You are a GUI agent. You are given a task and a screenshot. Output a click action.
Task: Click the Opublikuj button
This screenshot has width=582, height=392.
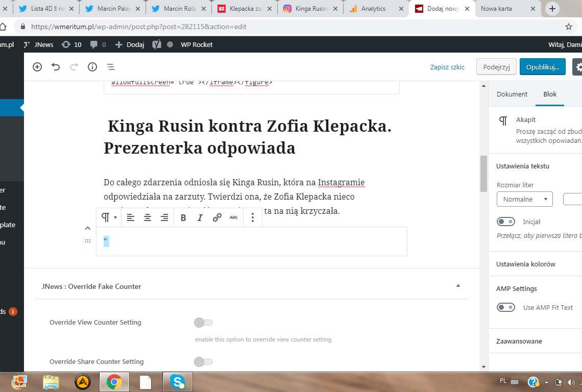[543, 67]
